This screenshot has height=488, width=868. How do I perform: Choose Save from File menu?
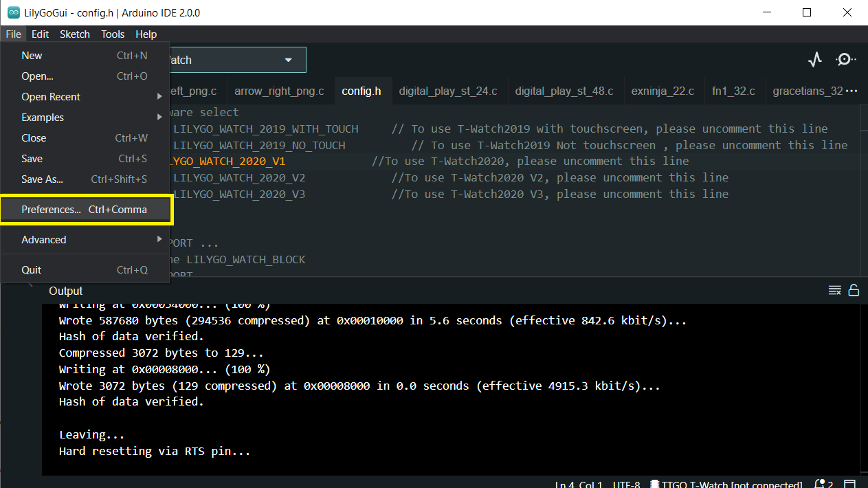pos(85,159)
